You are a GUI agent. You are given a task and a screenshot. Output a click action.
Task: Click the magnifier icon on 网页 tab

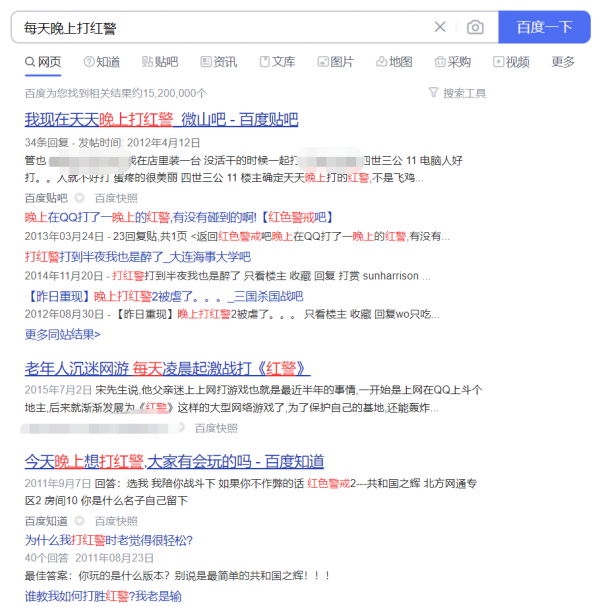coord(30,62)
